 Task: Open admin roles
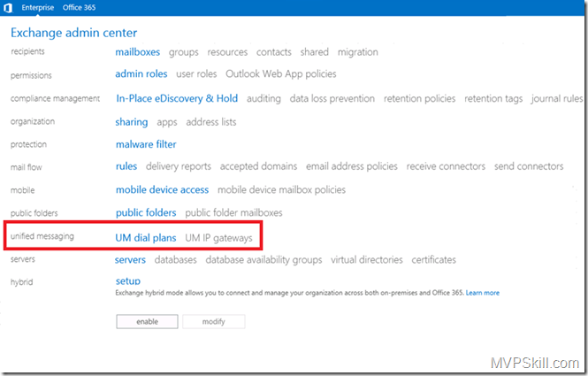coord(141,73)
